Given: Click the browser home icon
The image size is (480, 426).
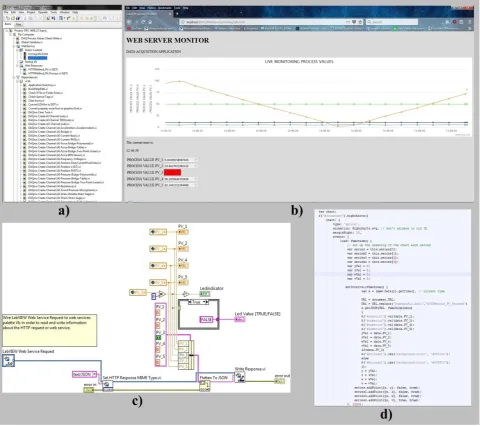Looking at the screenshot, I should pos(150,22).
